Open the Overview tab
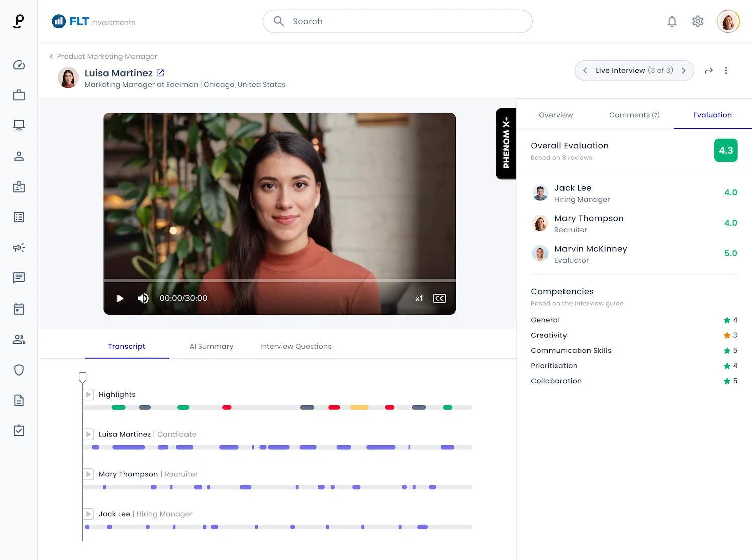Viewport: 752px width, 560px height. click(x=556, y=115)
